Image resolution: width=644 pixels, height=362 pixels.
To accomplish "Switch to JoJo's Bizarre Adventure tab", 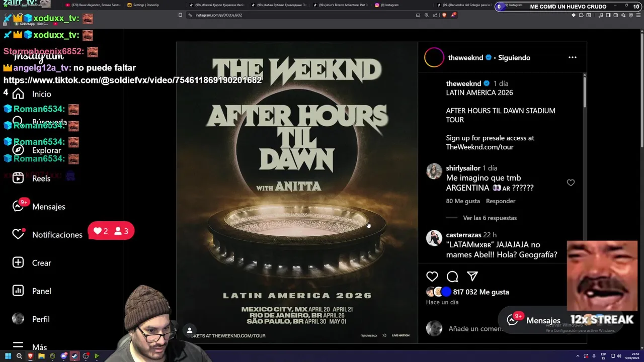I will point(340,5).
